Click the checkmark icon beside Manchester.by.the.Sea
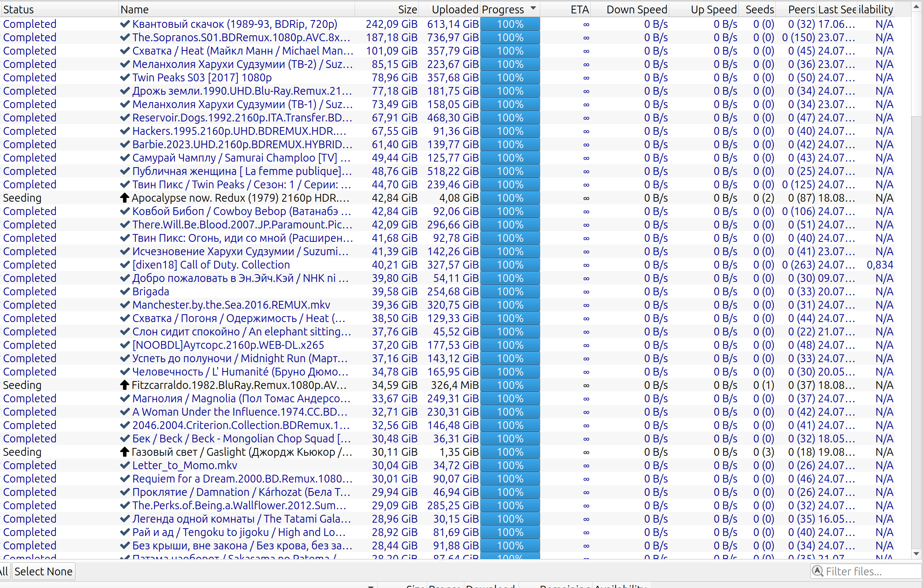The image size is (923, 588). [x=125, y=305]
